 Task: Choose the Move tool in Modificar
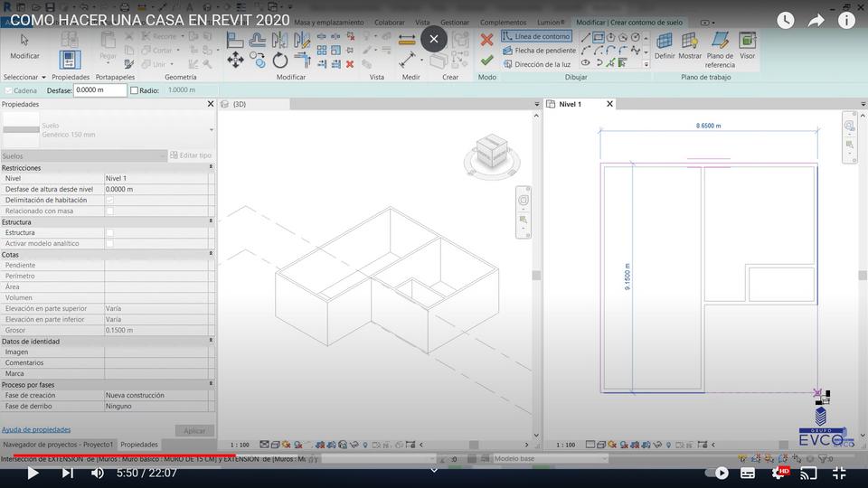coord(235,60)
